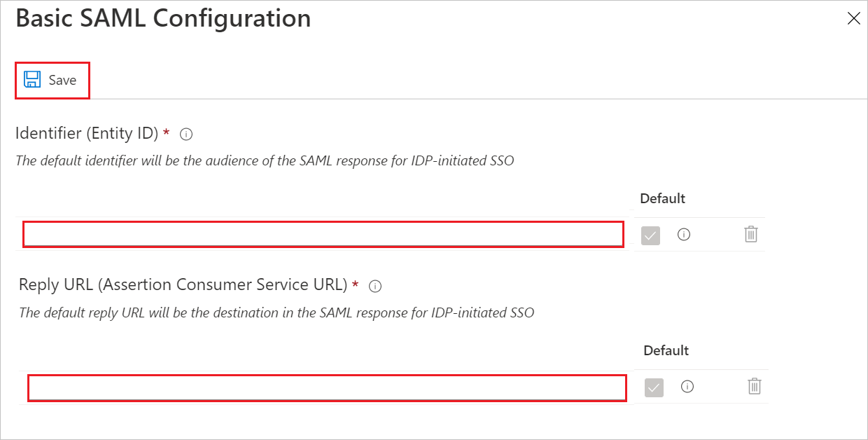
Task: Close the Basic SAML Configuration panel
Action: 854,18
